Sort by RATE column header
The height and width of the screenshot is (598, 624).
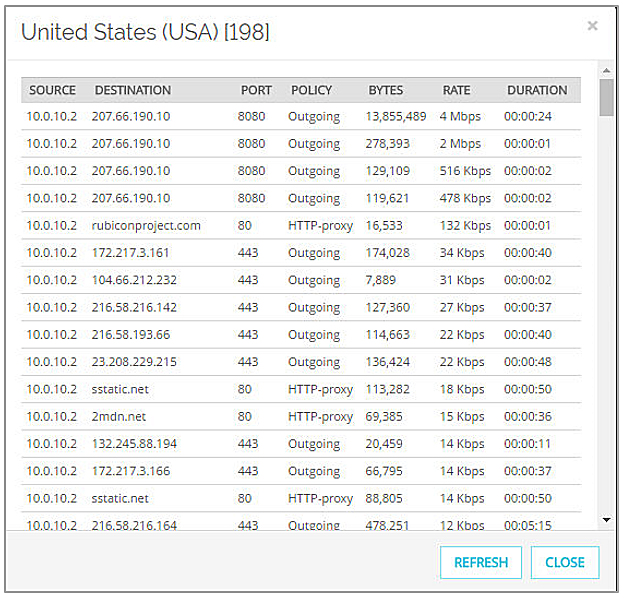(456, 90)
